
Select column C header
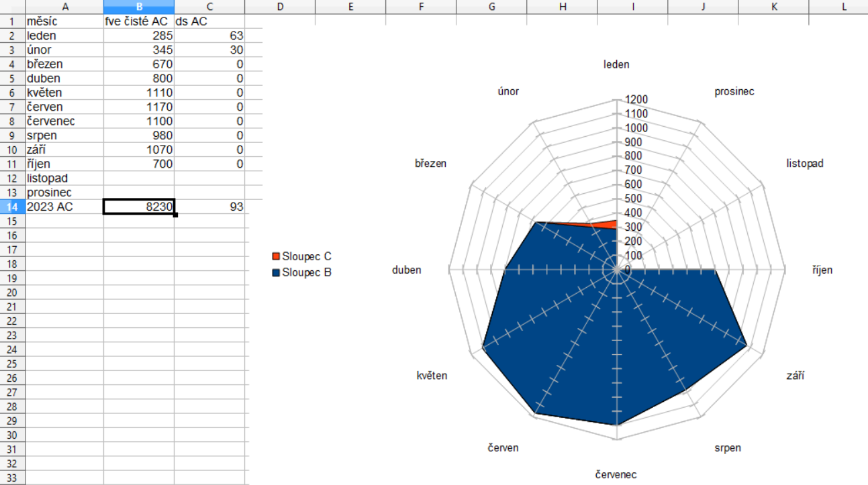tap(209, 7)
